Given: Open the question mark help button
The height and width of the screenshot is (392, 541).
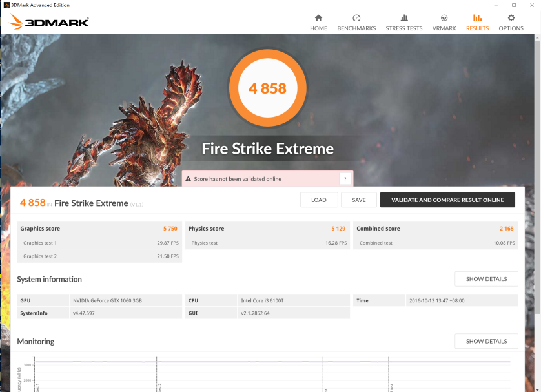Looking at the screenshot, I should pyautogui.click(x=345, y=179).
